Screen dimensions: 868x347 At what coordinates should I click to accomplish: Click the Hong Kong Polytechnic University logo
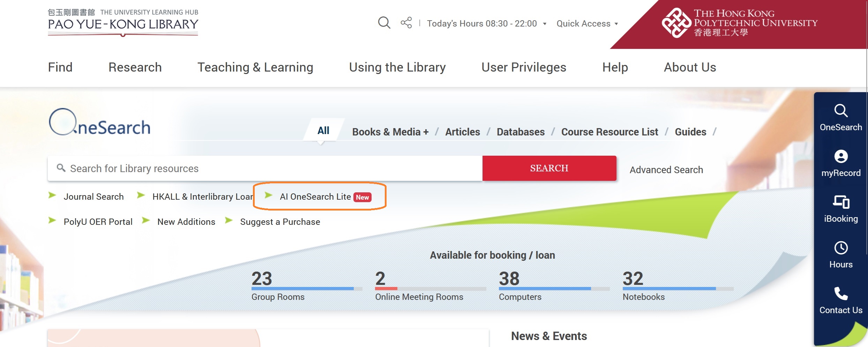tap(740, 23)
